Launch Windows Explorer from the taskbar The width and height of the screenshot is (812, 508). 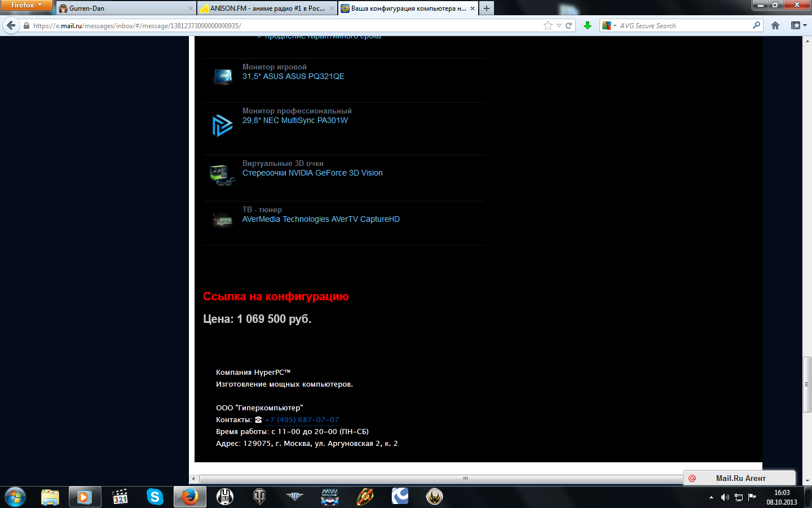click(x=50, y=497)
